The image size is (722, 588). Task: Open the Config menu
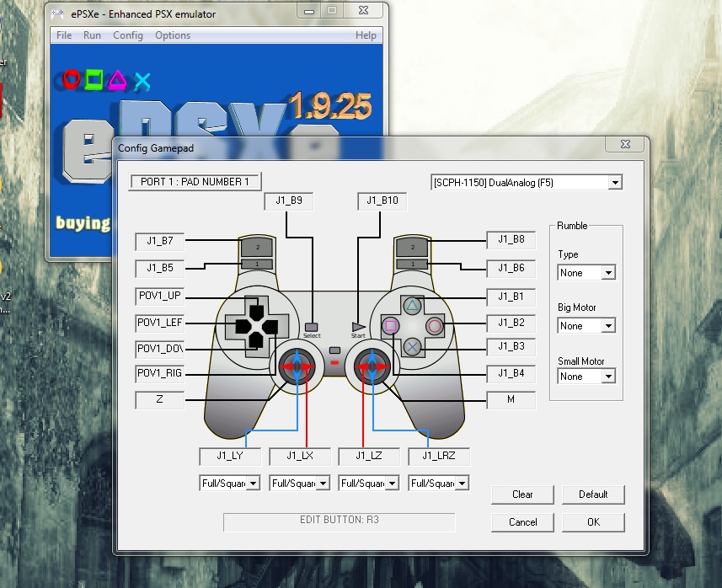pyautogui.click(x=128, y=35)
